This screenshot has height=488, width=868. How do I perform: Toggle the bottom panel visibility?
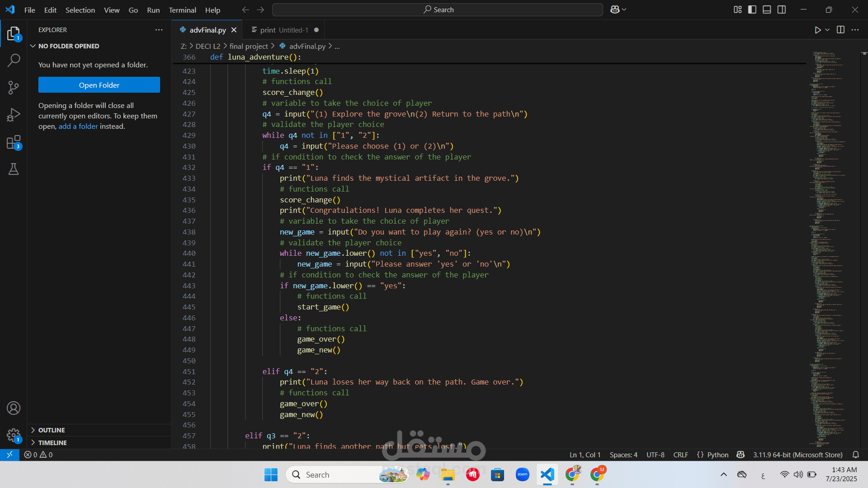pos(767,9)
